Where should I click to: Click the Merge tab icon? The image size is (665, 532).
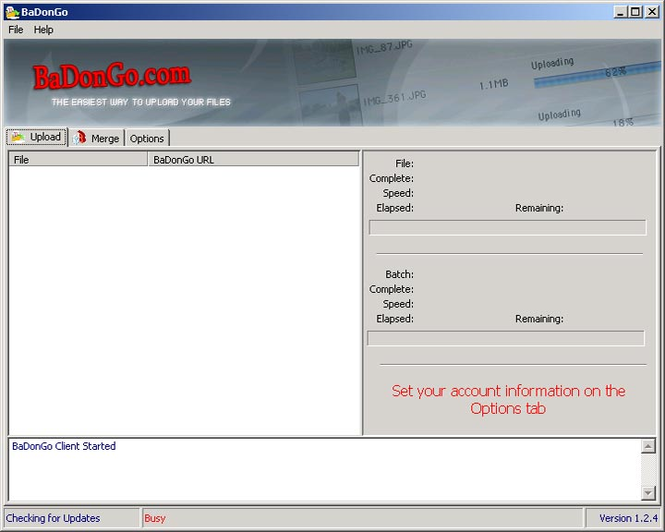pyautogui.click(x=80, y=138)
